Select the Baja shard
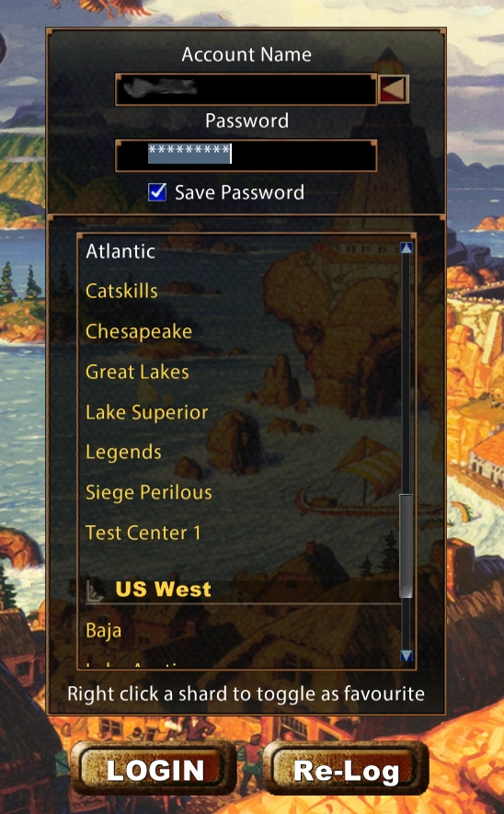 coord(103,630)
